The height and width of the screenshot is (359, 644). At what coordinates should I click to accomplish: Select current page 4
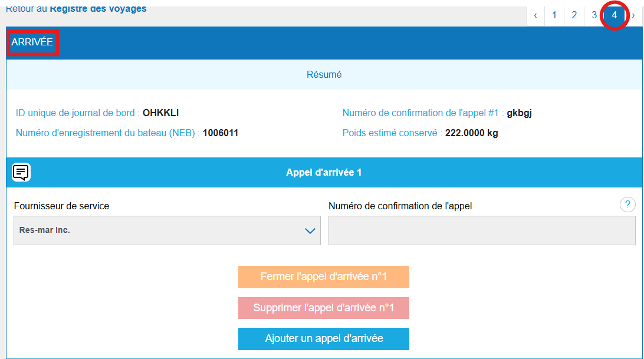click(x=614, y=15)
